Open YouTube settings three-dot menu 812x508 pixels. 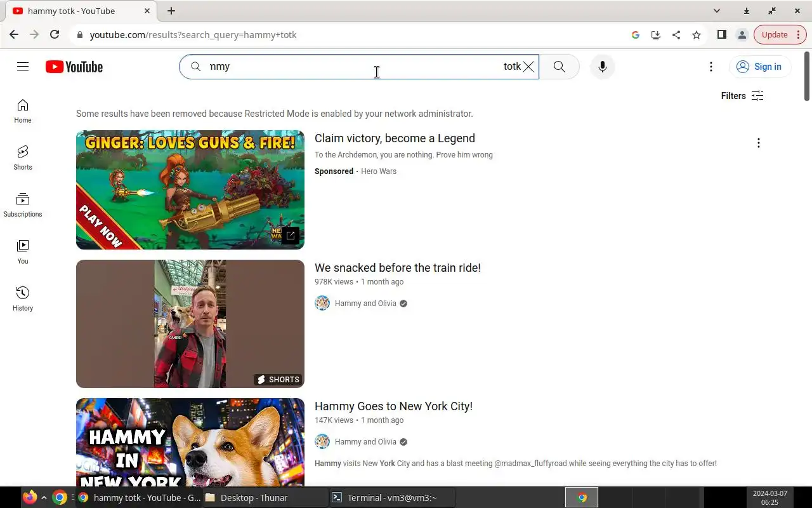click(711, 67)
